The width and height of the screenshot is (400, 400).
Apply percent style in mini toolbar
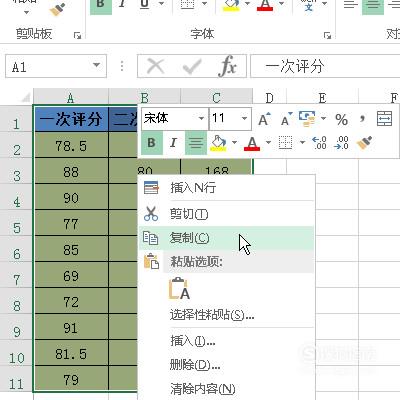tap(341, 119)
